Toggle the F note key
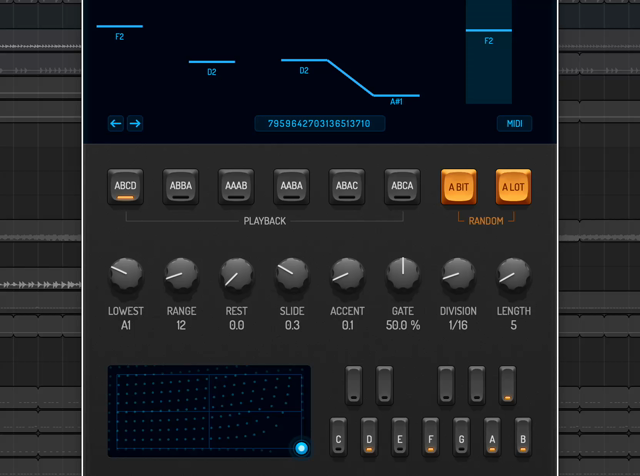This screenshot has height=476, width=640. [x=431, y=436]
